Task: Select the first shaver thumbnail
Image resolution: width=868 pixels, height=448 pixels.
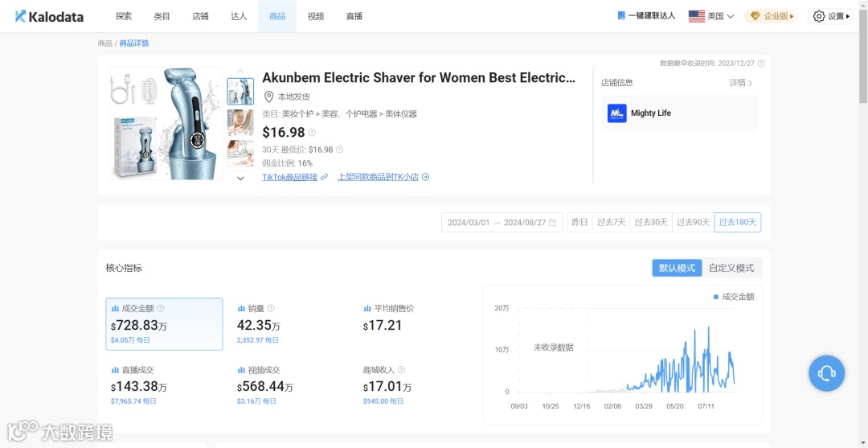Action: click(x=241, y=92)
